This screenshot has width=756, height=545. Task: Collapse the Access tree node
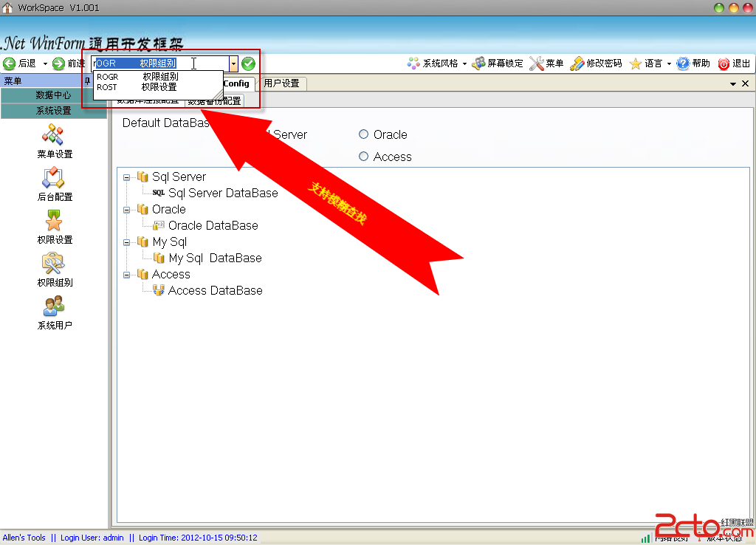[x=126, y=275]
